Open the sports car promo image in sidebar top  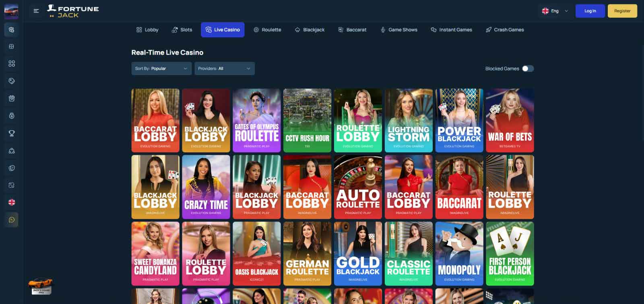pyautogui.click(x=11, y=11)
